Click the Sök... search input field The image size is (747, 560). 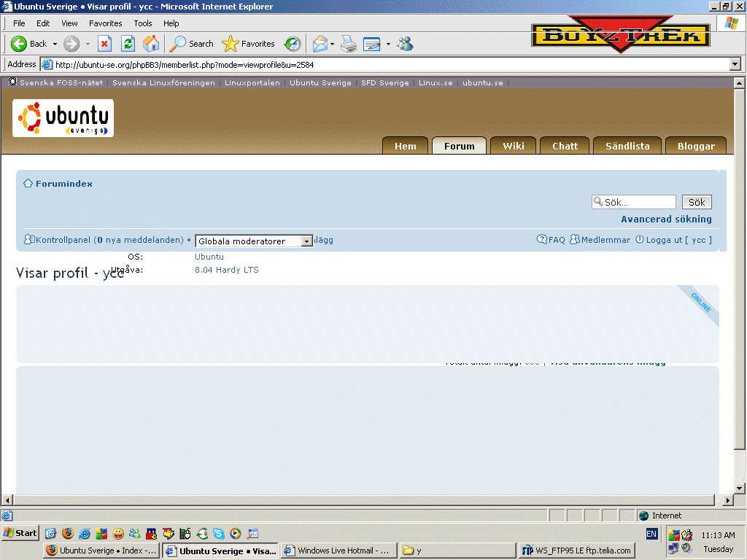tap(634, 202)
